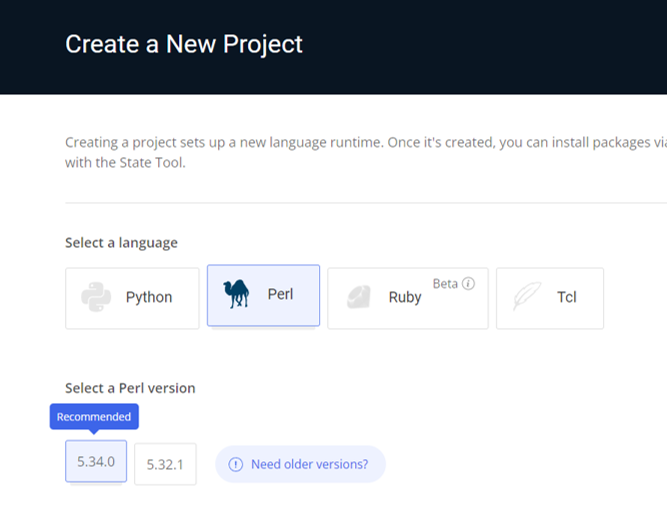The height and width of the screenshot is (522, 667).
Task: Select Perl version 5.32.1
Action: coord(165,464)
